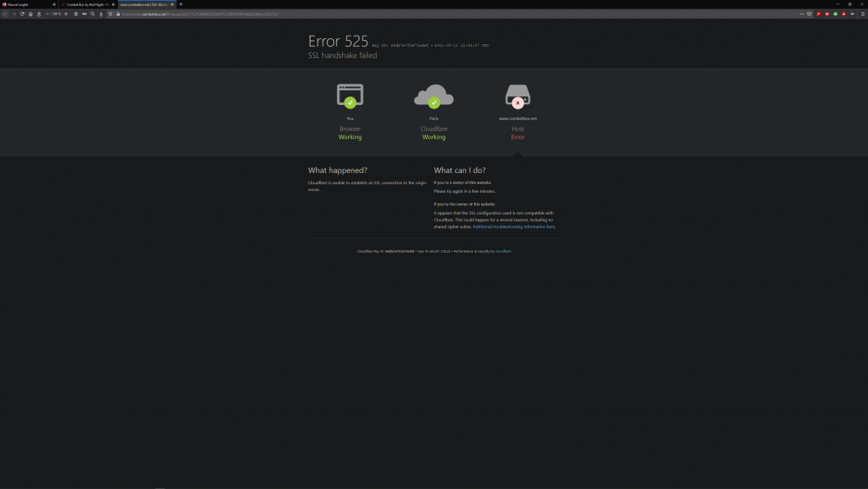Show tracking protection shield in address bar

(x=110, y=14)
